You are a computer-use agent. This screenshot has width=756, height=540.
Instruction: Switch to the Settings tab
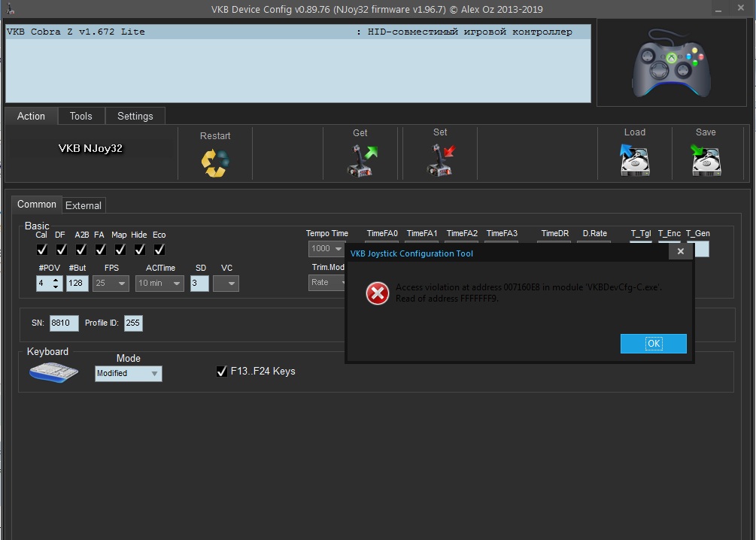(135, 116)
